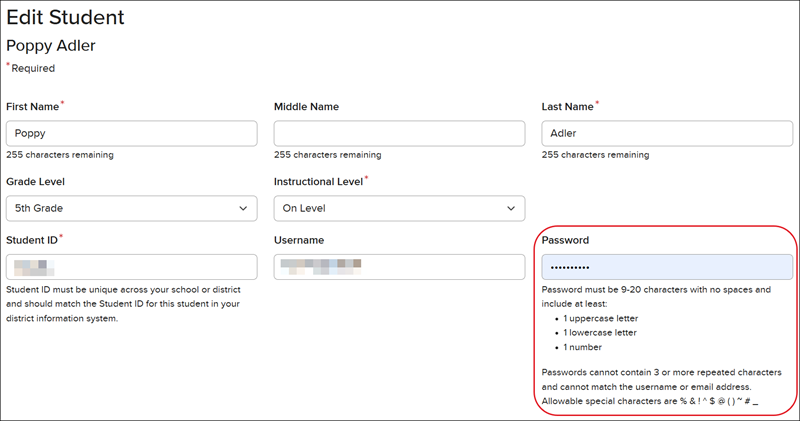Click the Instructional Level label text

tap(318, 181)
